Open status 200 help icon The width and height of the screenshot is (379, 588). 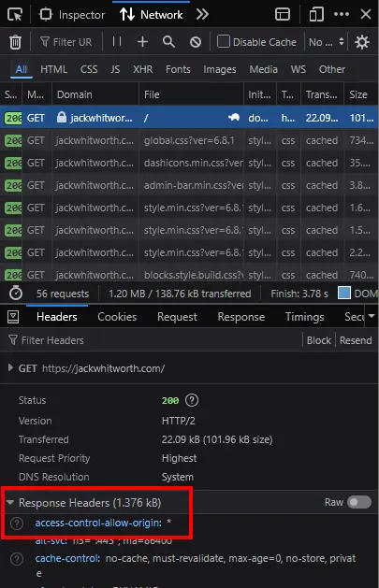[192, 400]
